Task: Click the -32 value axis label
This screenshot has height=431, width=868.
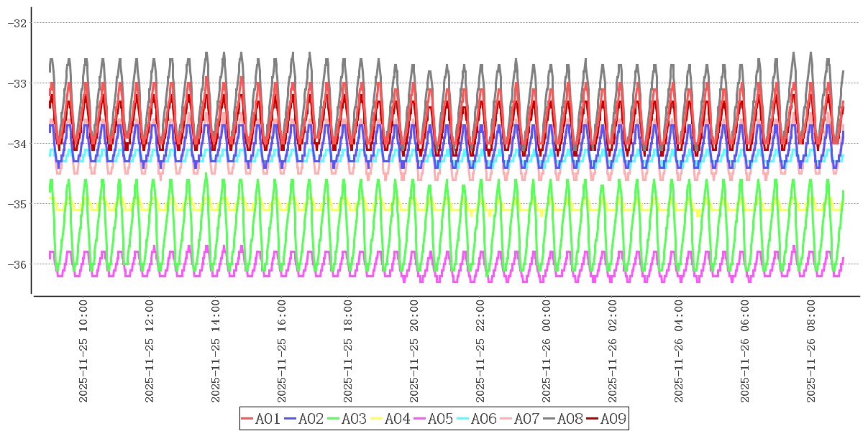Action: tap(17, 23)
